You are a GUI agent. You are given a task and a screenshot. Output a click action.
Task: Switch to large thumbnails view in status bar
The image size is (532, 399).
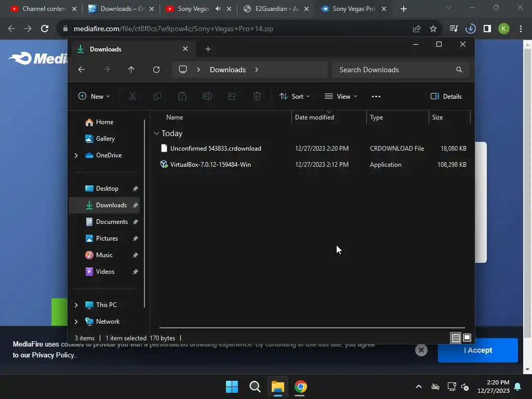click(x=467, y=338)
